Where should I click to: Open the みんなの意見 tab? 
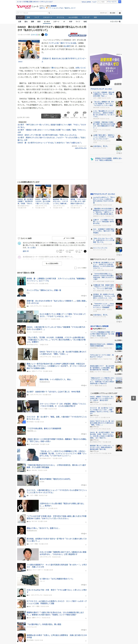(x=73, y=17)
